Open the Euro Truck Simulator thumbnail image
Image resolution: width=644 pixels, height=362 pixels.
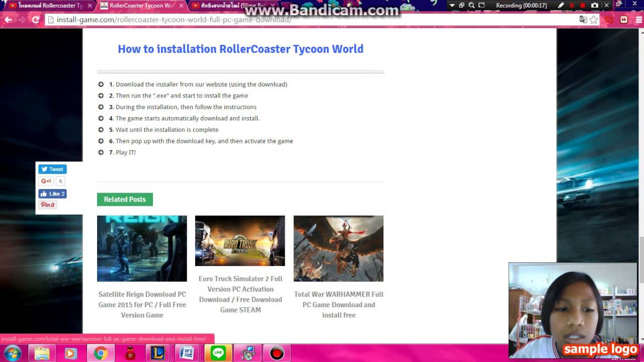(240, 241)
